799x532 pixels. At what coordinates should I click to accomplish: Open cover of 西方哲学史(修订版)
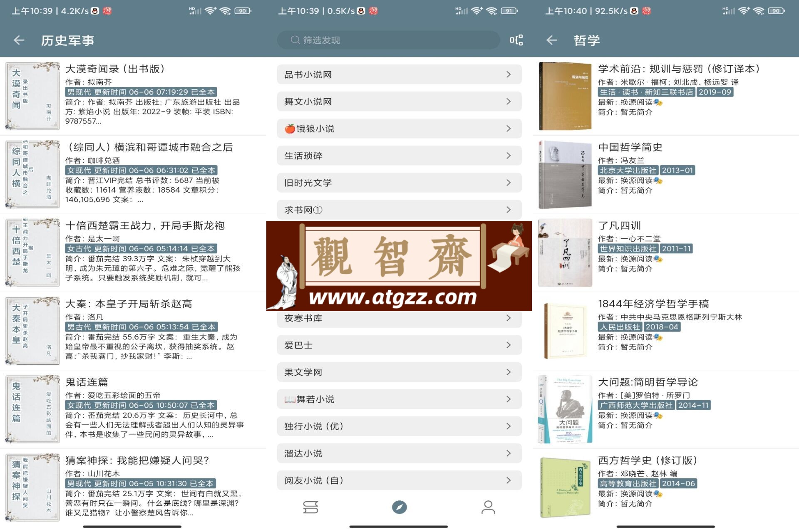point(565,487)
